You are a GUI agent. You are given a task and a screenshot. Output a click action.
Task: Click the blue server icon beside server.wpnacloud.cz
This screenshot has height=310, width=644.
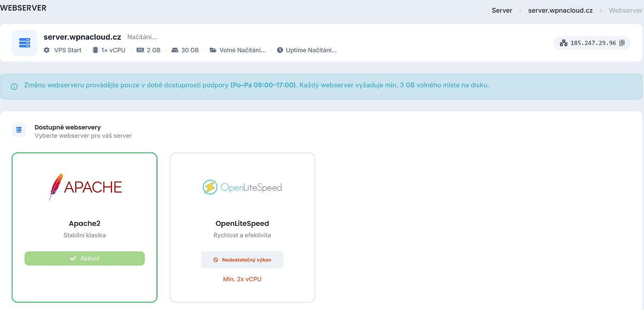24,43
